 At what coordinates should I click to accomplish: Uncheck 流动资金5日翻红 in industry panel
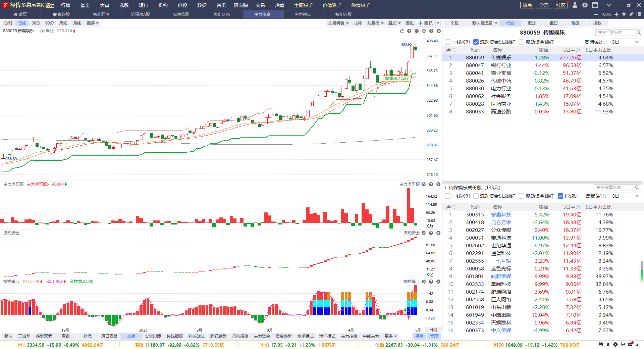point(476,42)
